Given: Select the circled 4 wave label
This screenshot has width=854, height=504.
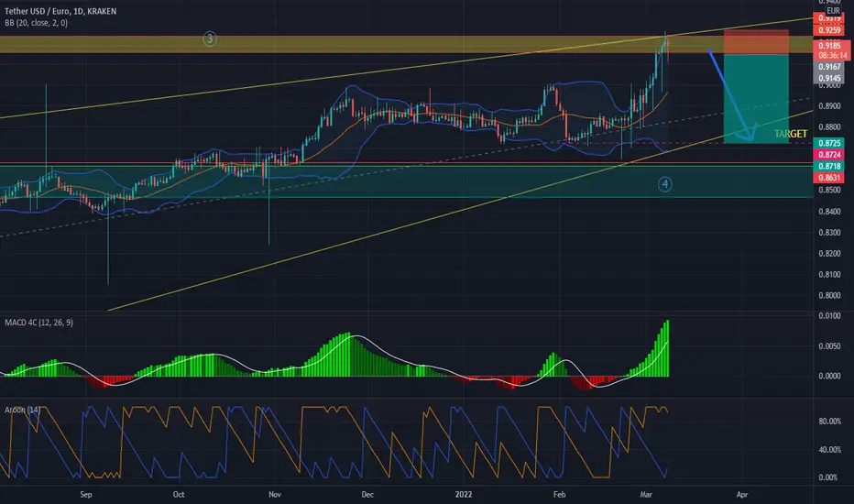Looking at the screenshot, I should pyautogui.click(x=664, y=184).
